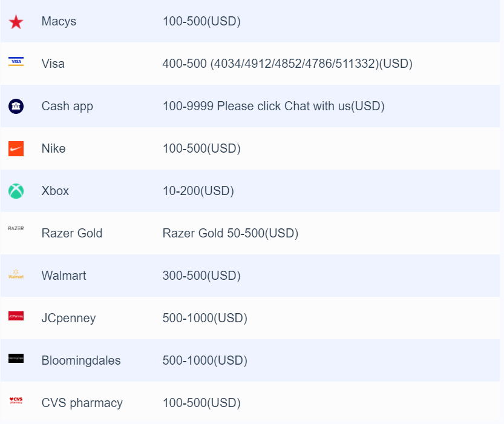Click the Visa 400-500 card prefixes text
Viewport: 504px width, 424px height.
click(287, 64)
